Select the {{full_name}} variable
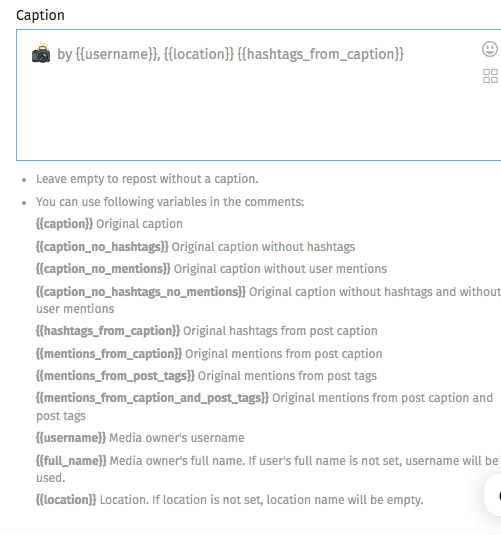 [71, 461]
